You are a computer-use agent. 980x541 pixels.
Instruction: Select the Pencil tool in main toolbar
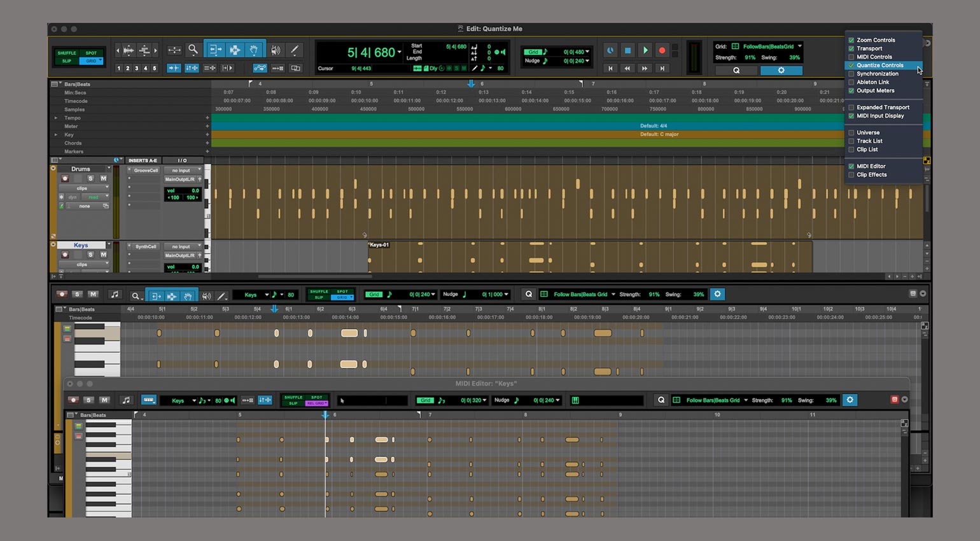pos(294,50)
